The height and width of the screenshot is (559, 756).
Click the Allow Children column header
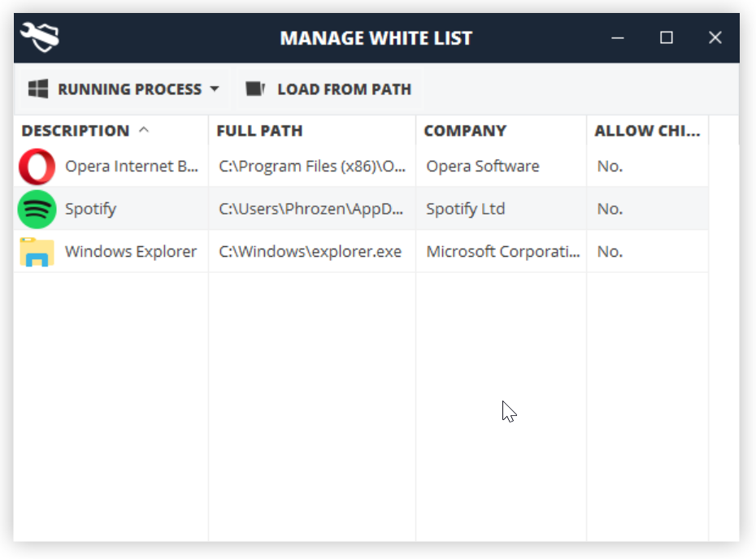tap(646, 131)
